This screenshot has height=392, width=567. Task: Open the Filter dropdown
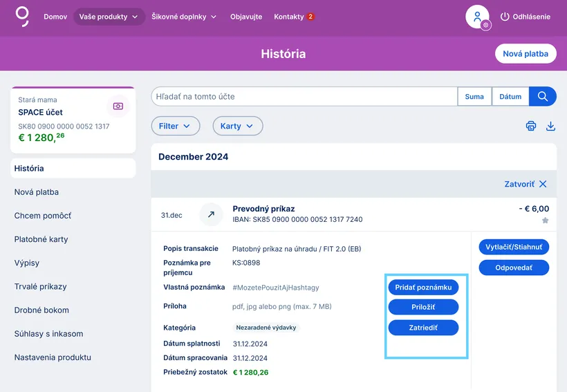[176, 126]
